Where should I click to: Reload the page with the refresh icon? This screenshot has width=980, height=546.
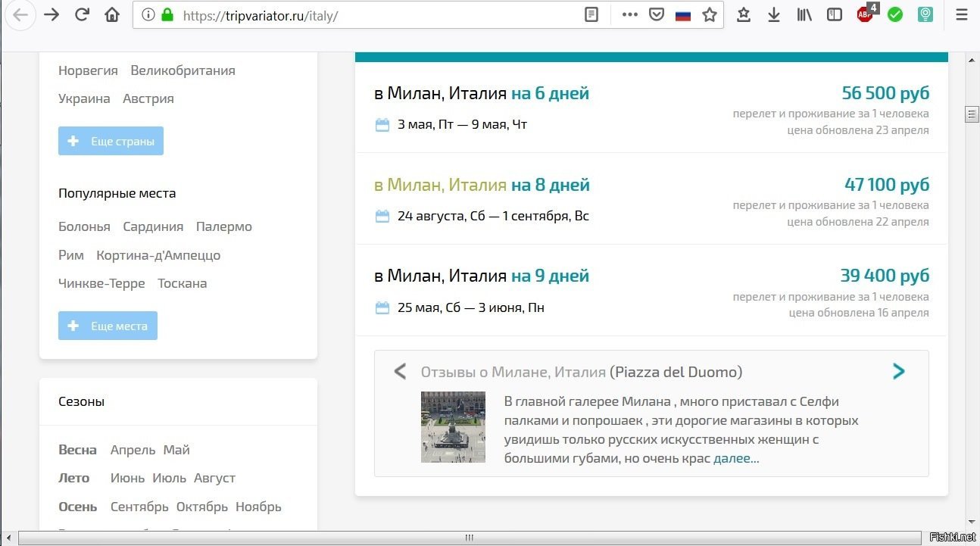pyautogui.click(x=83, y=15)
